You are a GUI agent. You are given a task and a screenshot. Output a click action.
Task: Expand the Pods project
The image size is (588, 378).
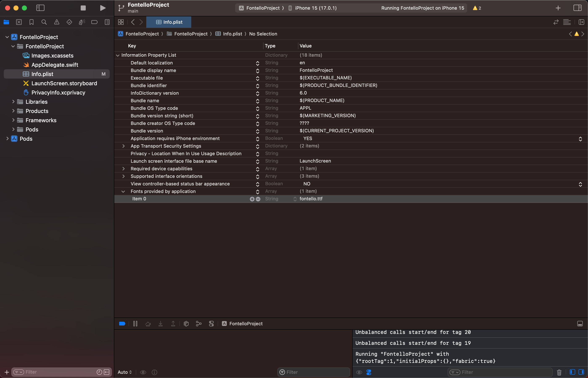[7, 138]
